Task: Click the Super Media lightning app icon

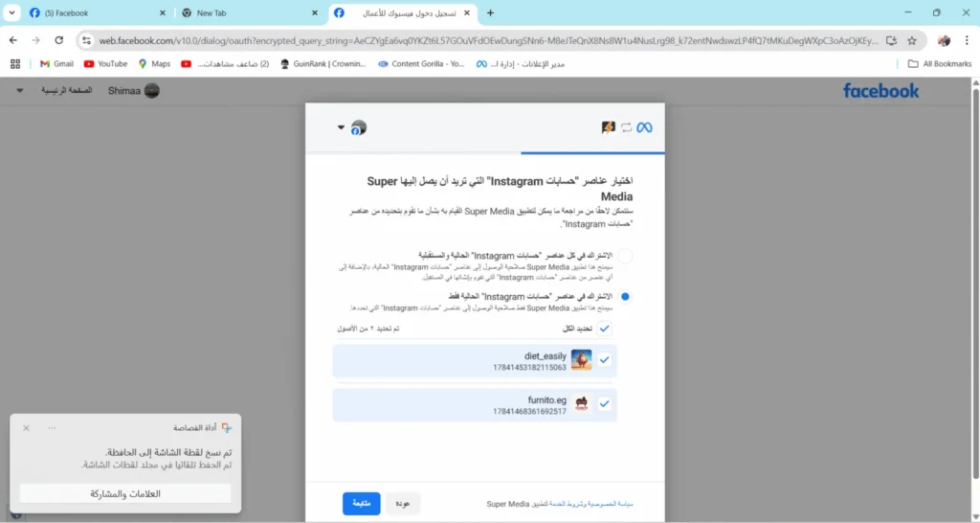Action: click(608, 127)
